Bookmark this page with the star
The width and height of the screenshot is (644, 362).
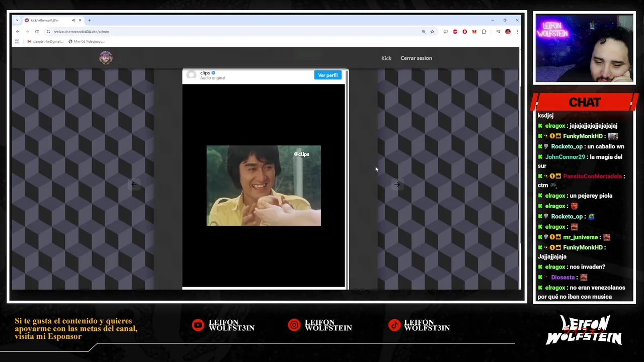(432, 32)
